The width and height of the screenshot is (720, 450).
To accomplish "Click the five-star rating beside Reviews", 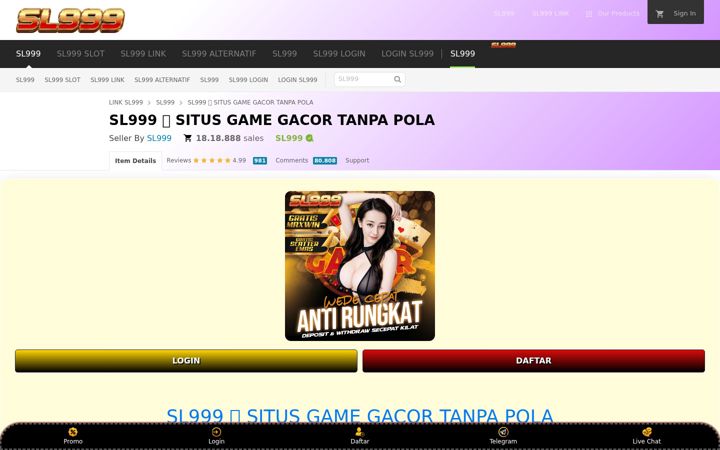I will [212, 161].
